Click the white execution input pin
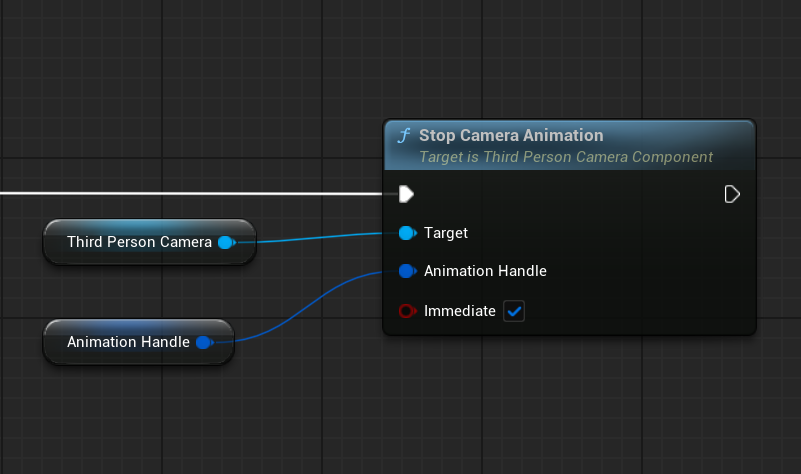This screenshot has width=801, height=474. pos(406,193)
